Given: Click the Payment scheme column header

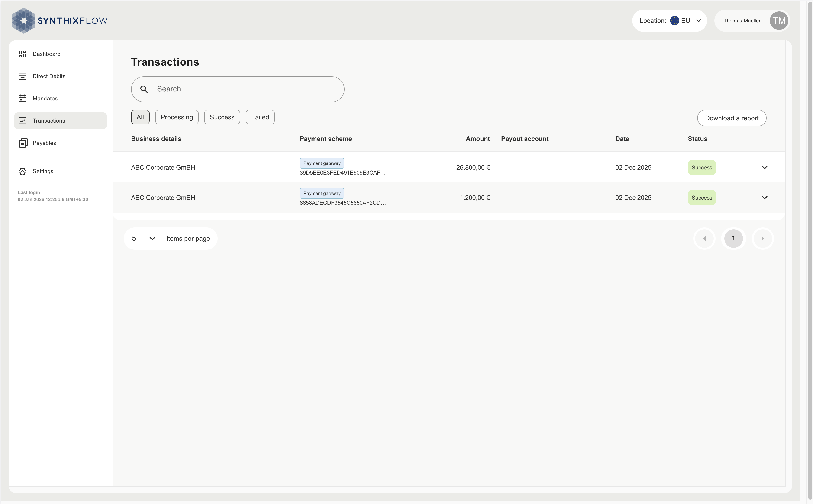Looking at the screenshot, I should (325, 139).
